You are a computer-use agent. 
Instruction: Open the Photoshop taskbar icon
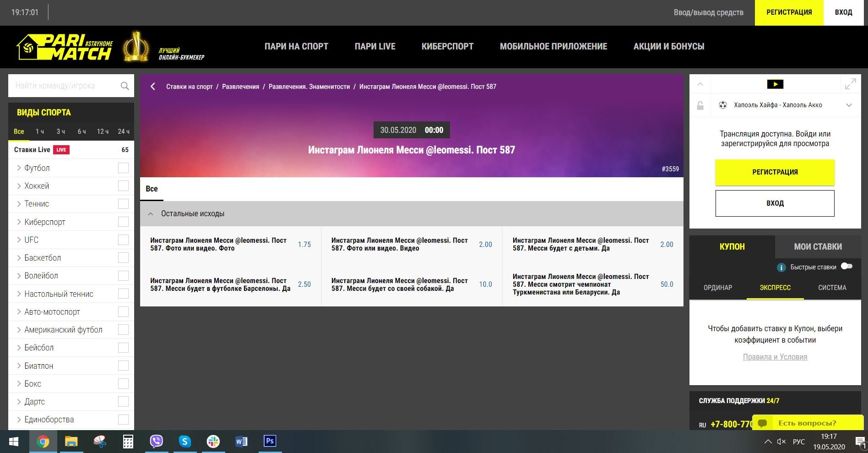pos(270,442)
